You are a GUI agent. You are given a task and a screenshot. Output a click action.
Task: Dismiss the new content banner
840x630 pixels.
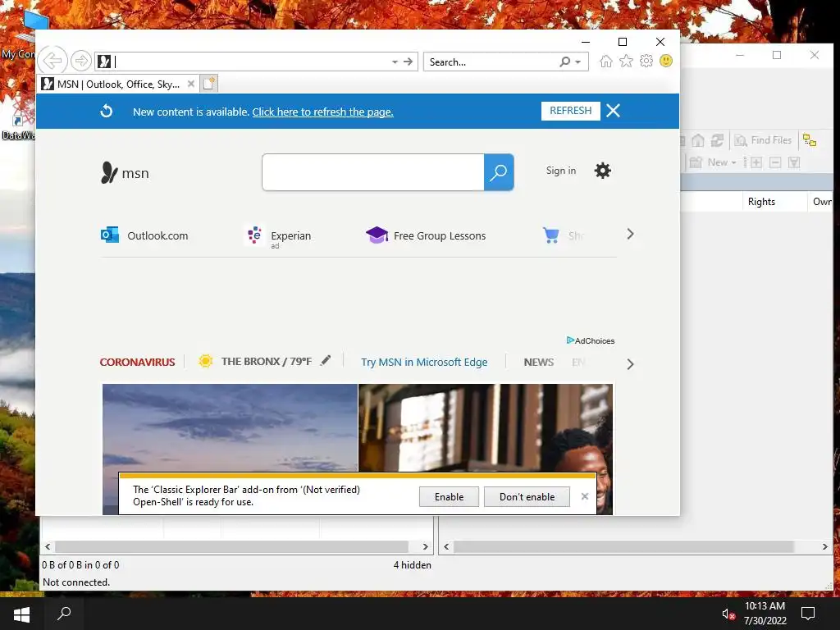point(613,111)
